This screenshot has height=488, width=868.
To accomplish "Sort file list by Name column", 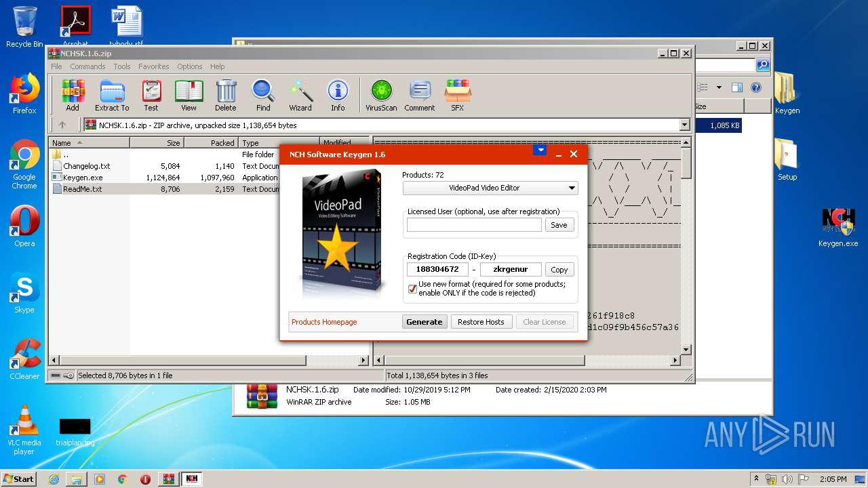I will [x=89, y=143].
